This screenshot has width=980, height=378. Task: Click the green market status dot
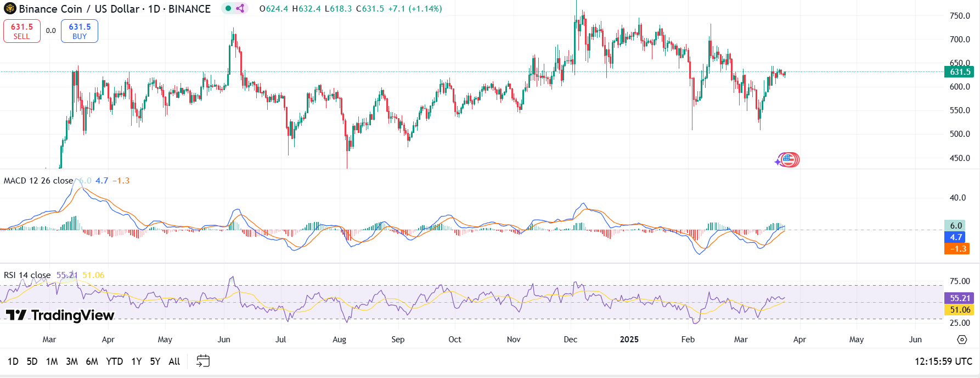pos(228,8)
